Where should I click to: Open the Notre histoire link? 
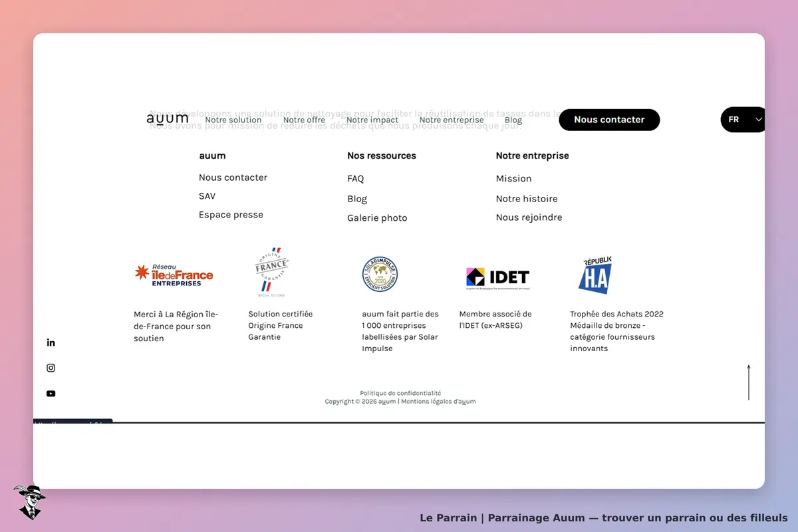(x=527, y=199)
